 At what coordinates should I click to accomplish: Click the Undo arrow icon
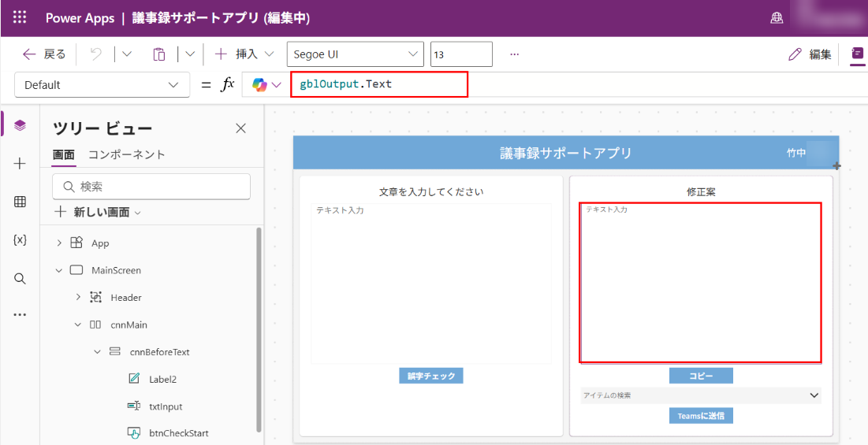96,54
